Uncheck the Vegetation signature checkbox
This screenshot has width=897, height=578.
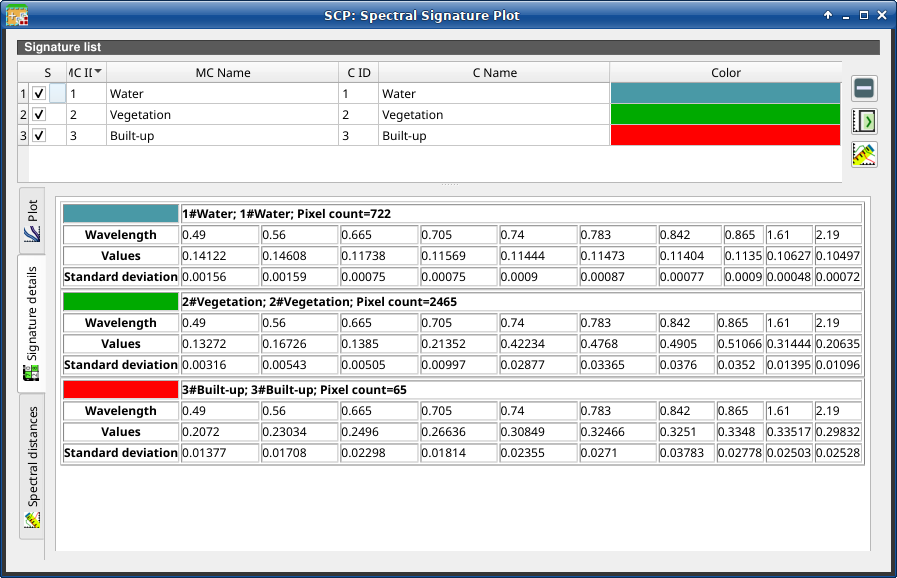click(39, 114)
